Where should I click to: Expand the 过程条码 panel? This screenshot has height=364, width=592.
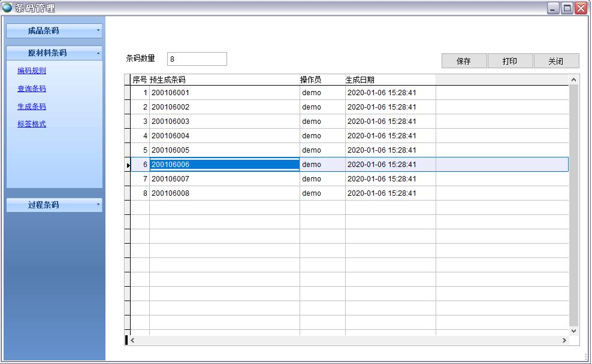[x=54, y=205]
